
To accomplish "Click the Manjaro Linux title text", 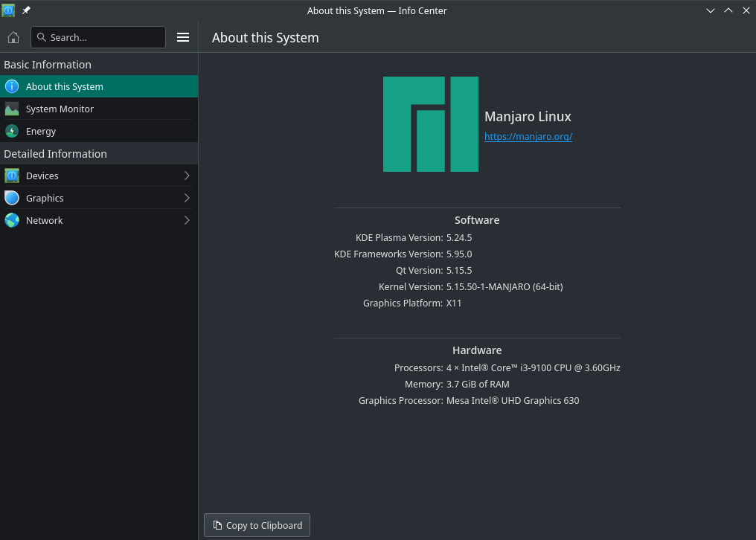I will coord(528,116).
